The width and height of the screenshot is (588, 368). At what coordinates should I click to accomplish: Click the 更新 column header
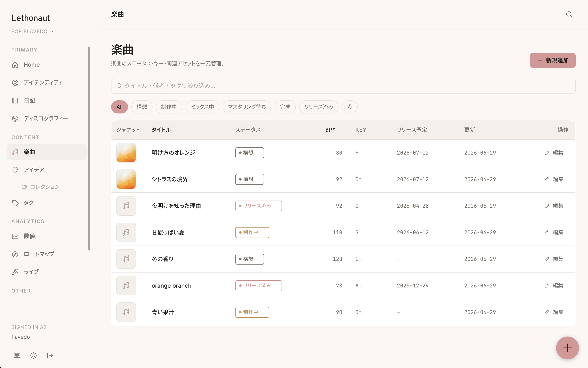point(469,130)
